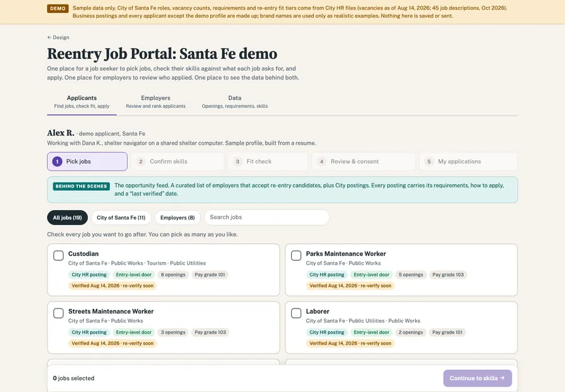Click the Parks Maintenance Worker title
This screenshot has height=392, width=565.
coord(346,254)
